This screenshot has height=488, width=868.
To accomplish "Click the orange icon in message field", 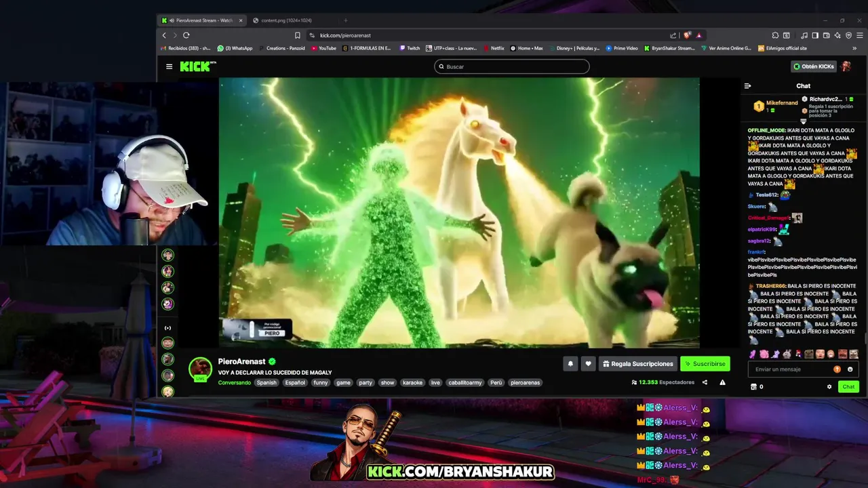I will tap(837, 369).
